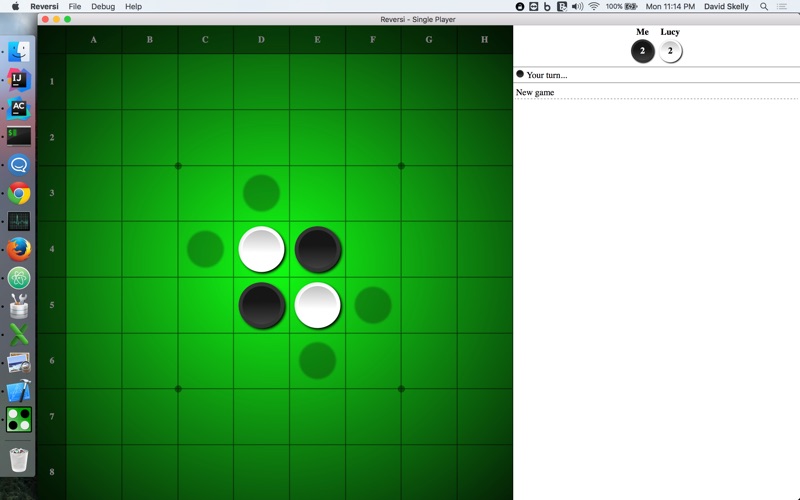Place a black disc on D3 hint
800x500 pixels.
pos(261,193)
